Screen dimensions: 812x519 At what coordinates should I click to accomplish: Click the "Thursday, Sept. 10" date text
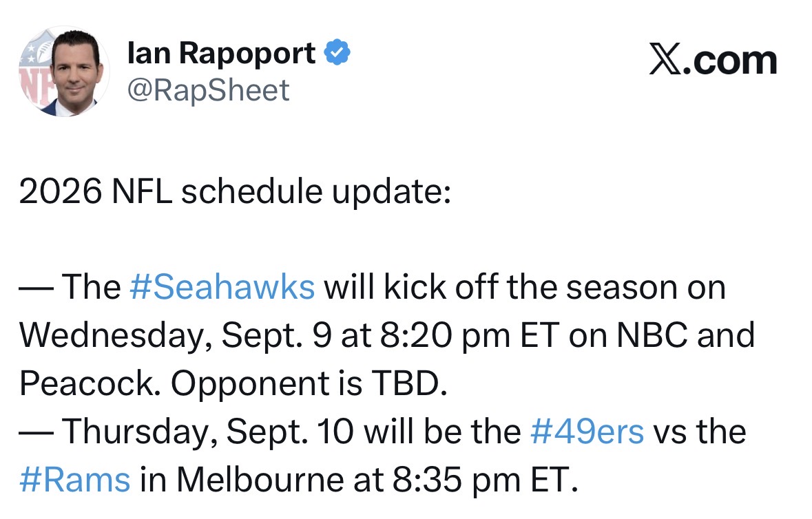coord(209,432)
